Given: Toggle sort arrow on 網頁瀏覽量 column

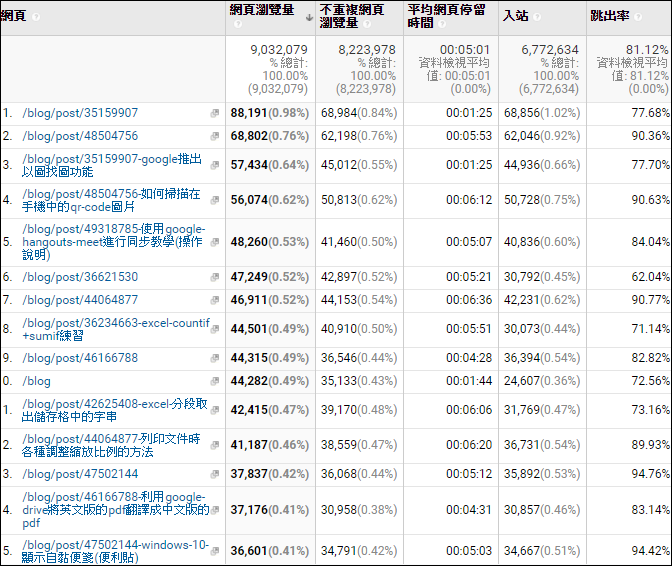Looking at the screenshot, I should pos(309,18).
